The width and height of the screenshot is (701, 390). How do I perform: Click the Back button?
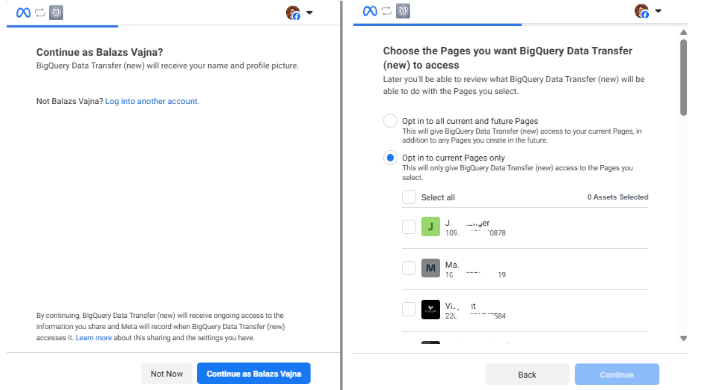(527, 374)
